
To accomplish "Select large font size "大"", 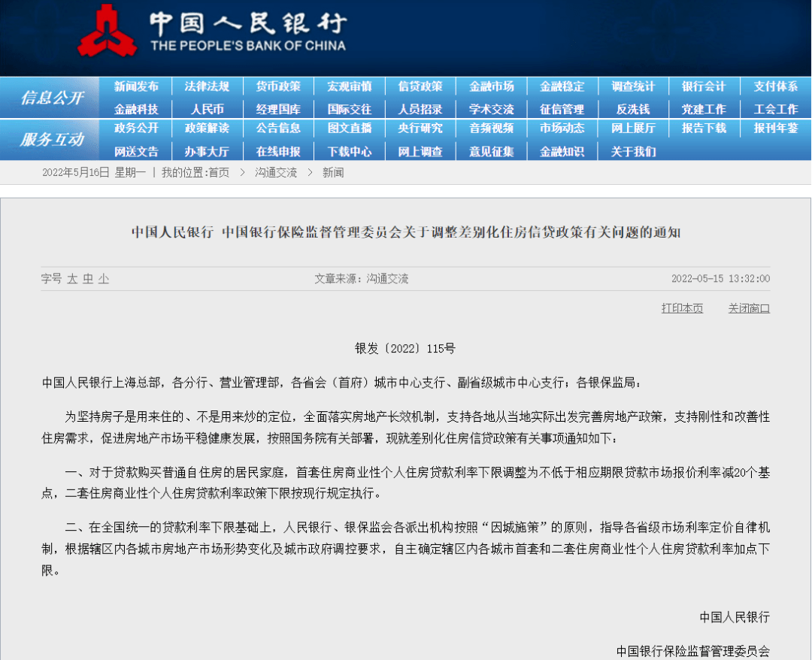I will pos(71,278).
